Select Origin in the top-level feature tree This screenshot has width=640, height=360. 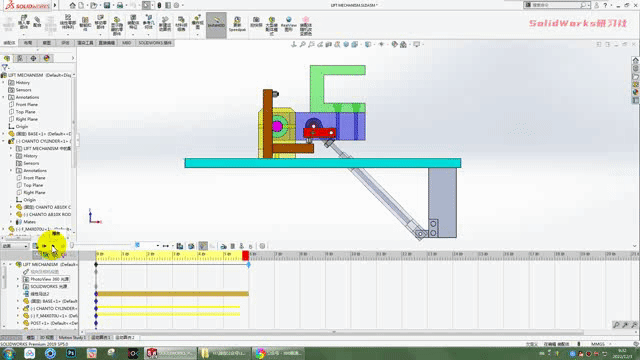tap(22, 127)
